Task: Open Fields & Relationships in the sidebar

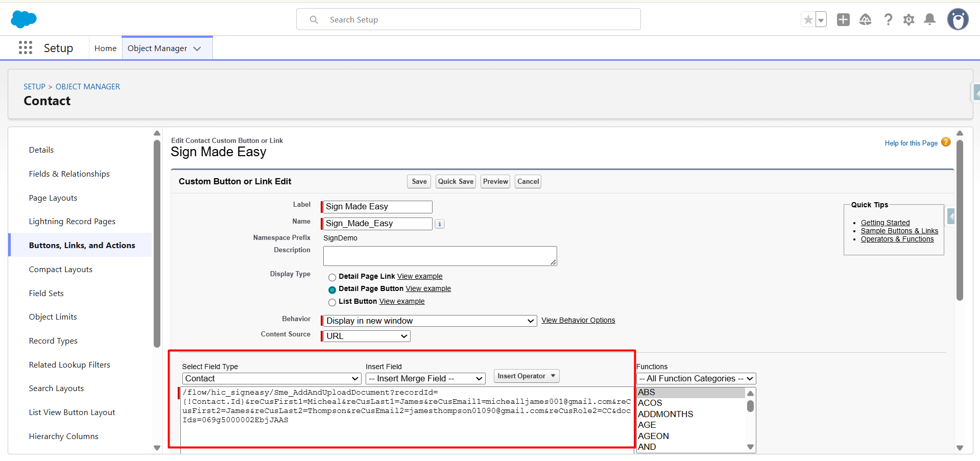Action: (69, 174)
